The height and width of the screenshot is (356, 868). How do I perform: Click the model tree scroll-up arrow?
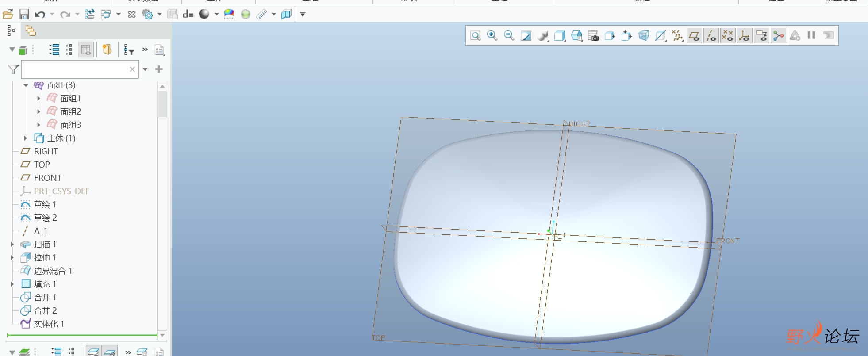point(162,86)
